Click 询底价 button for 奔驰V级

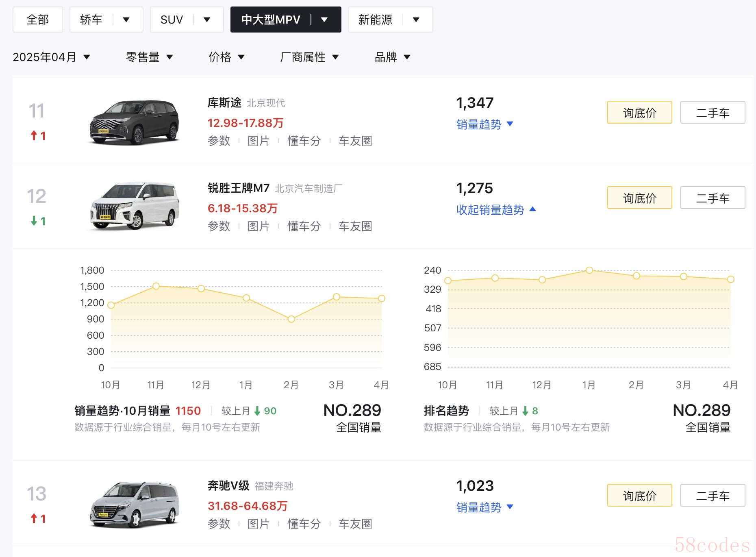[x=640, y=495]
